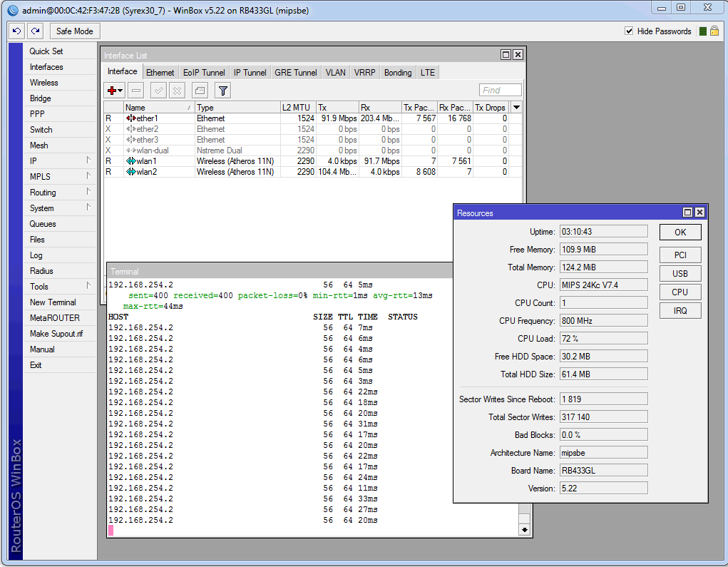
Task: Sort by the L2 MTU column header
Action: click(298, 107)
